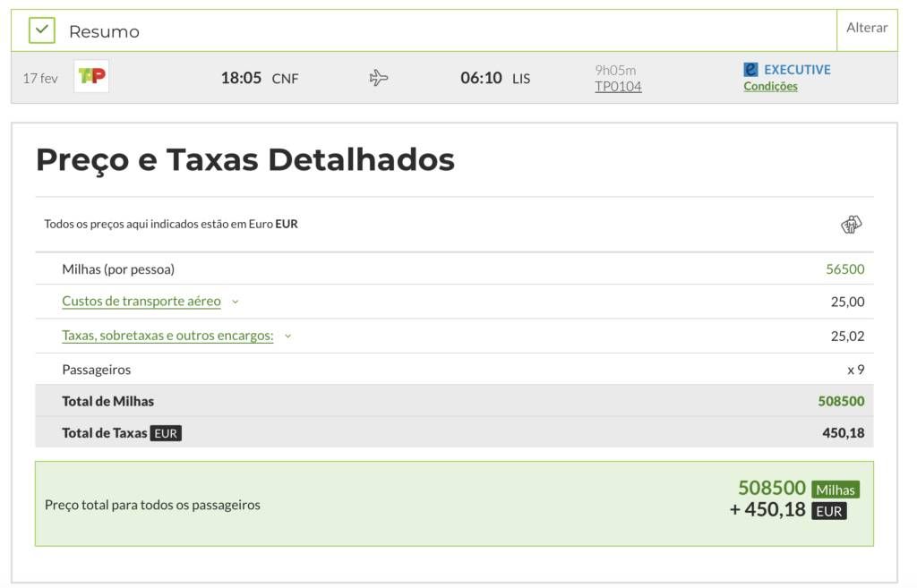The height and width of the screenshot is (588, 917).
Task: Click the CNF departure airport code
Action: pyautogui.click(x=285, y=79)
